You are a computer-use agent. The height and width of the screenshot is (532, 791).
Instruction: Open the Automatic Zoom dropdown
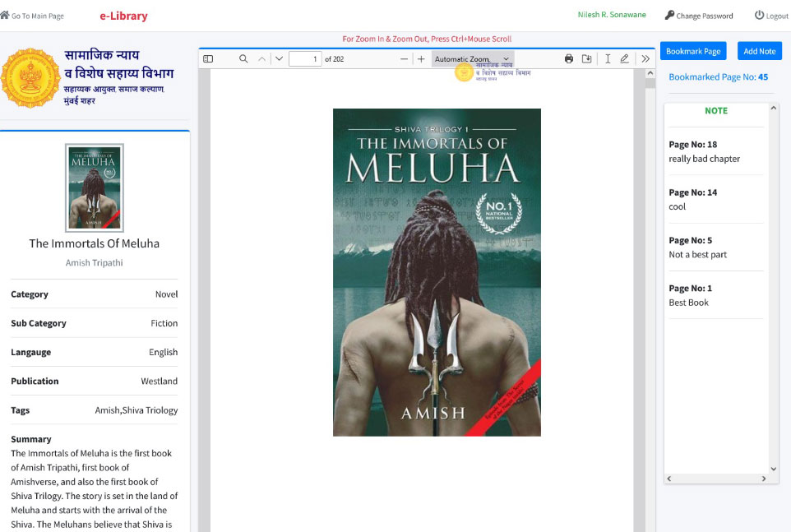coord(472,59)
